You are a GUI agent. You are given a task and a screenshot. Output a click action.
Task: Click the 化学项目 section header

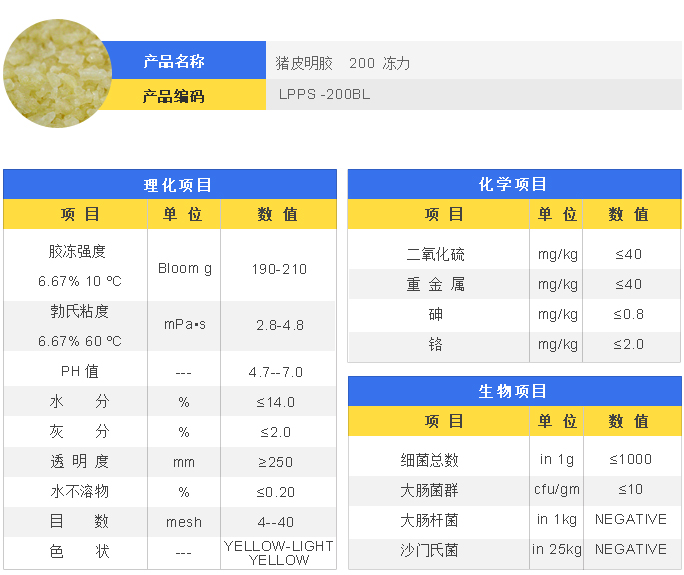point(514,185)
